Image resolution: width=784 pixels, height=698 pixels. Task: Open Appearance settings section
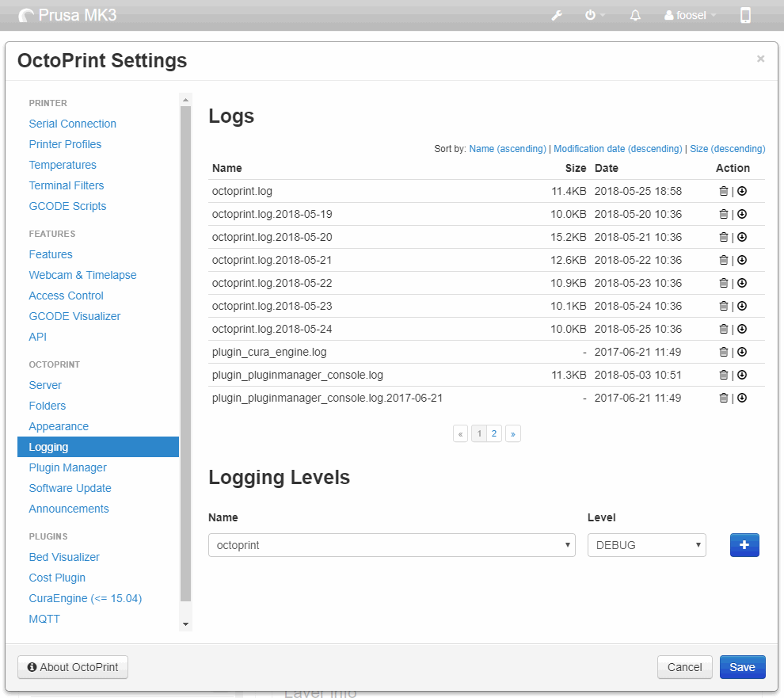pos(59,426)
